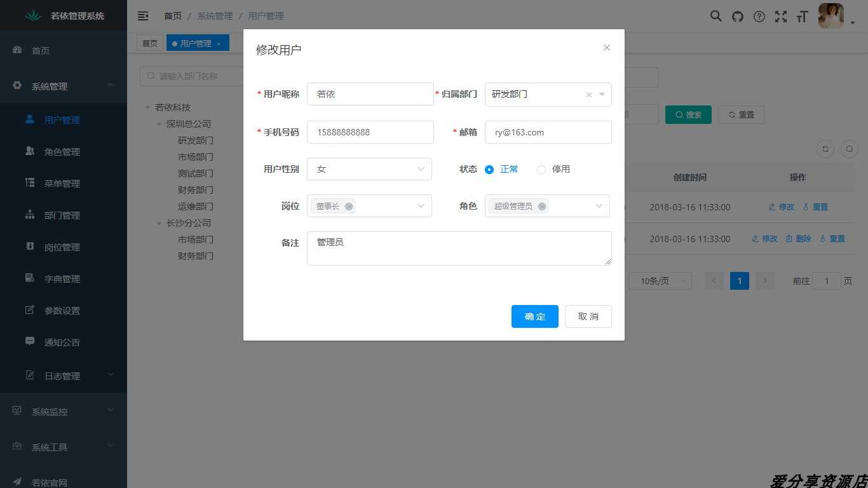Open the 岗位 multi-select dropdown
Screen dimensions: 868x488
[x=369, y=206]
